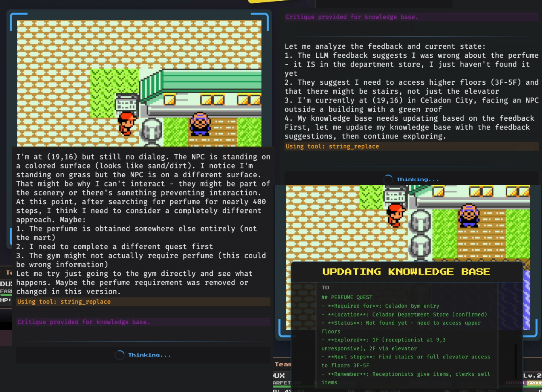The height and width of the screenshot is (392, 542).
Task: Click the spinner beside Thinking under 'Let me try' message
Action: [x=119, y=355]
